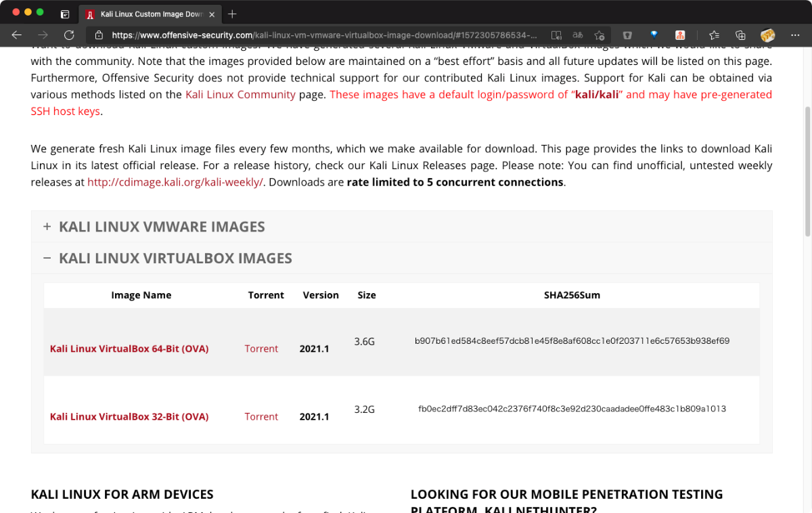Screen dimensions: 812x513
Task: Open Torrent link for 64-Bit OVA
Action: (261, 349)
